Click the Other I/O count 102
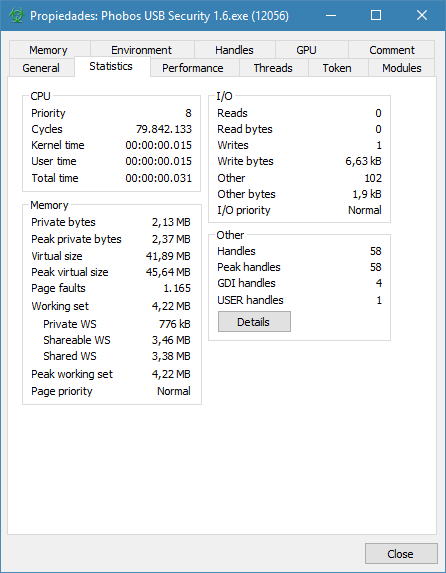This screenshot has width=446, height=573. [x=373, y=178]
